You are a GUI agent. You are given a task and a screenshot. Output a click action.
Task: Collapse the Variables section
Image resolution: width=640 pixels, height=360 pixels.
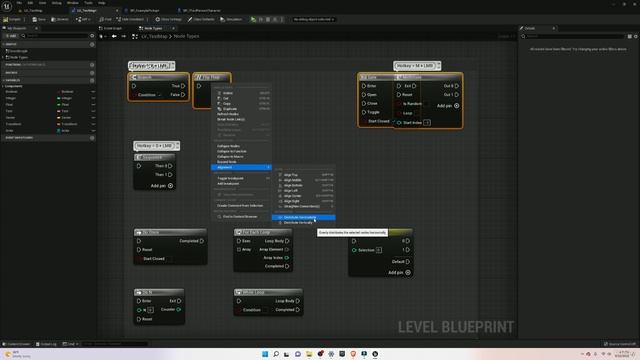(x=3, y=80)
